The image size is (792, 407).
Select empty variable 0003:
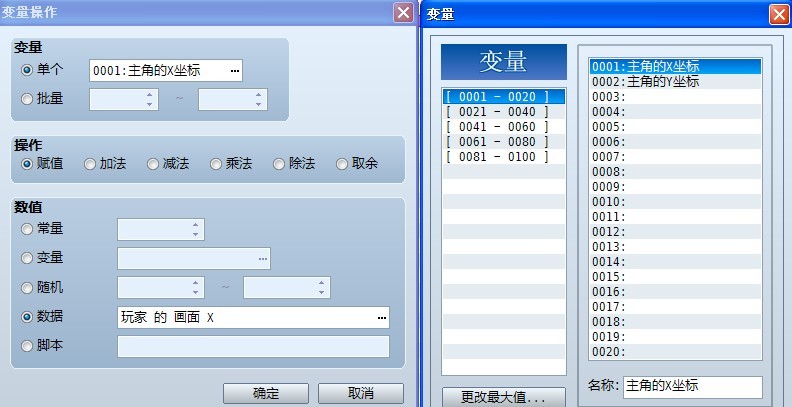point(675,96)
